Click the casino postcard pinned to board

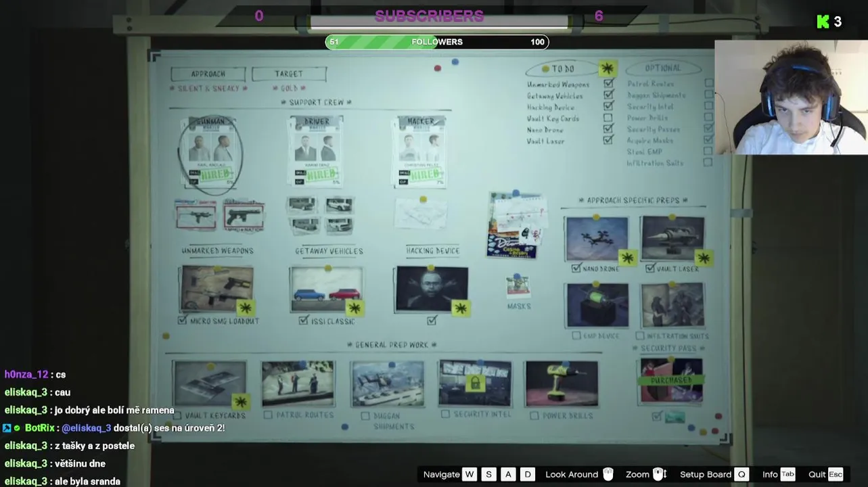point(517,226)
